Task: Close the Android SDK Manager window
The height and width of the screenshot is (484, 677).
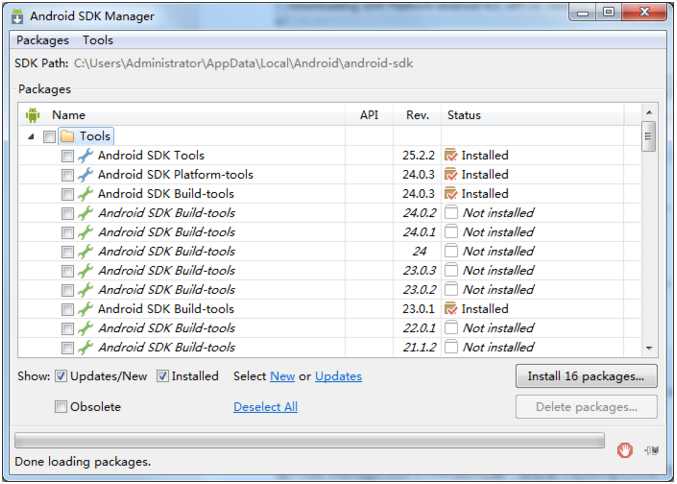Action: pyautogui.click(x=644, y=13)
